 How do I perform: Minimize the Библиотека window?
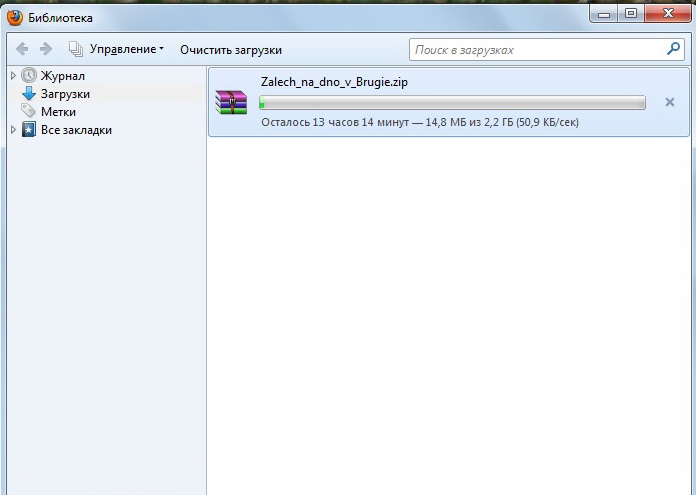[x=604, y=14]
